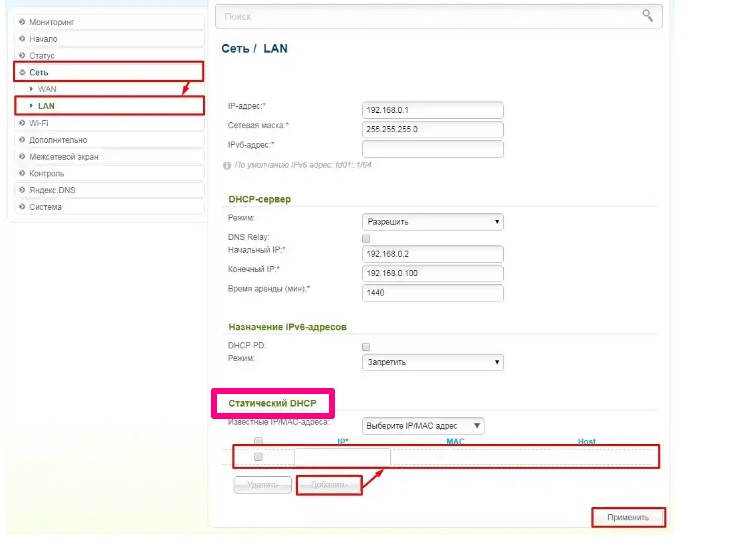The image size is (741, 548).
Task: Click the bullet icon next to Wi-Fi
Action: (x=22, y=123)
